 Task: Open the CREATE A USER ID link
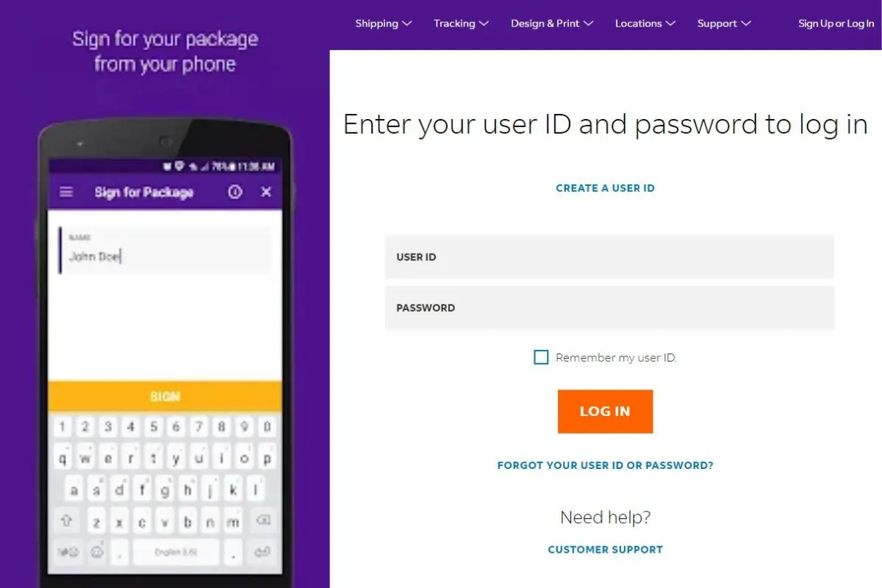click(x=605, y=187)
